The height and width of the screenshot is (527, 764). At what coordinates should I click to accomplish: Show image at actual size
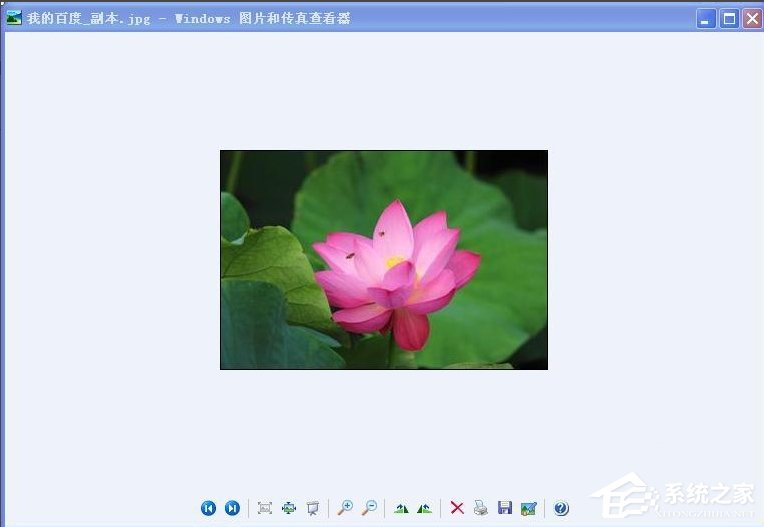click(289, 508)
